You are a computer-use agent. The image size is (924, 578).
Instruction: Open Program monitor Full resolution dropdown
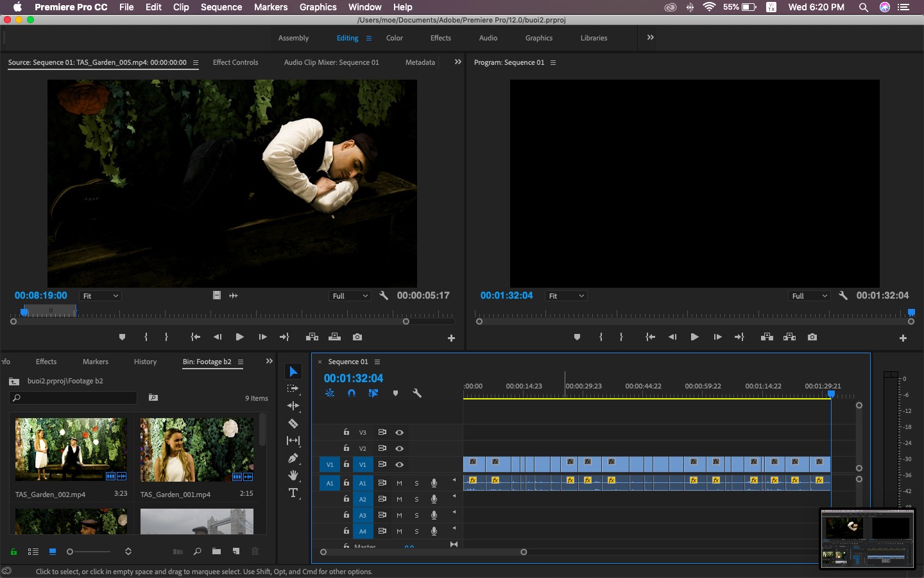(x=809, y=296)
